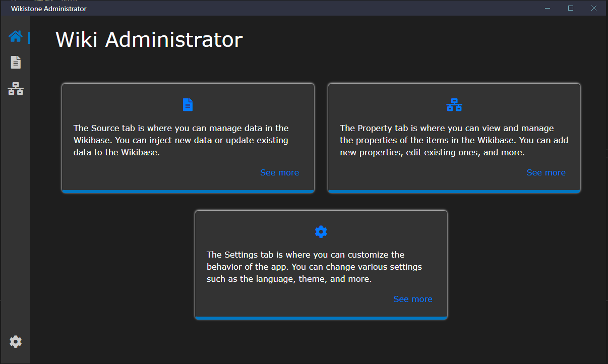Follow See more link in Settings card
The width and height of the screenshot is (608, 364).
[x=413, y=299]
